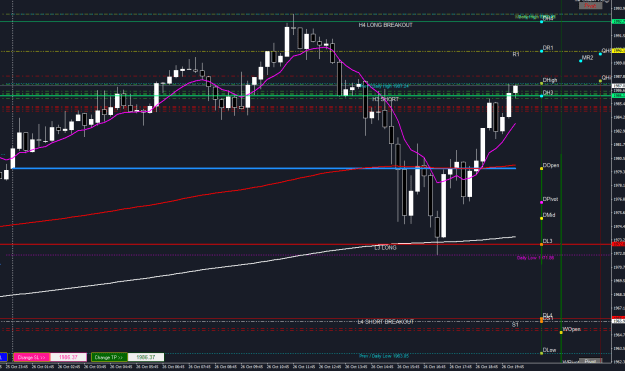The image size is (625, 371).
Task: Click the green price tag at the H4 LONG BREAKOUT level
Action: click(618, 22)
